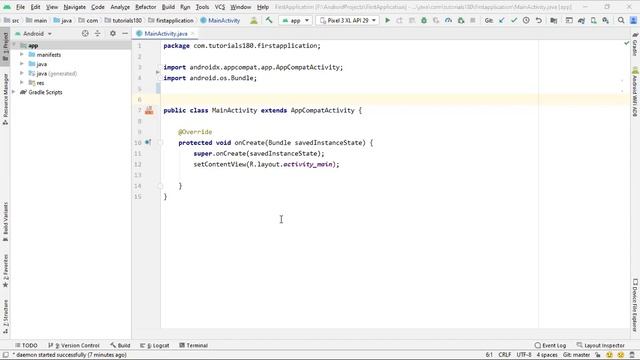Click the override gutter icon beside onCreate
Viewport: 640px width, 360px height.
(148, 142)
